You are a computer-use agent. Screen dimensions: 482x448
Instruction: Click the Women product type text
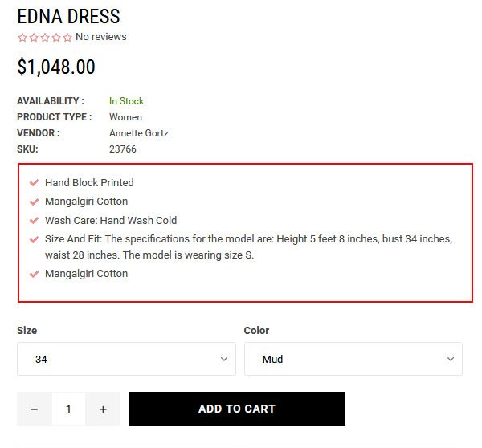click(x=125, y=117)
